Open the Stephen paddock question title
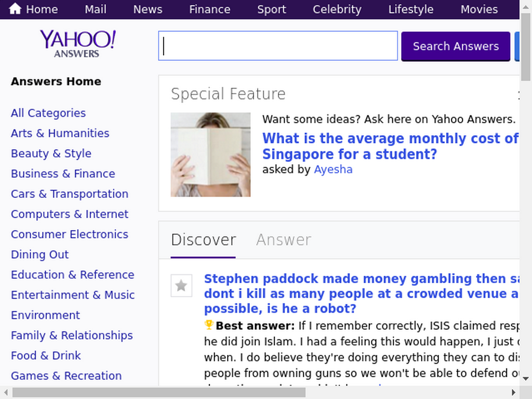 pos(362,294)
